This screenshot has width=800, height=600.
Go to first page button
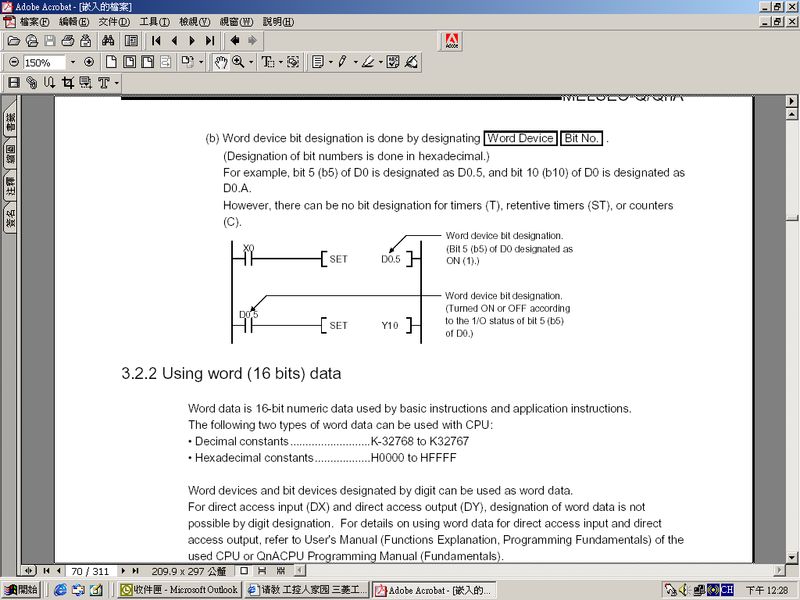tap(157, 41)
